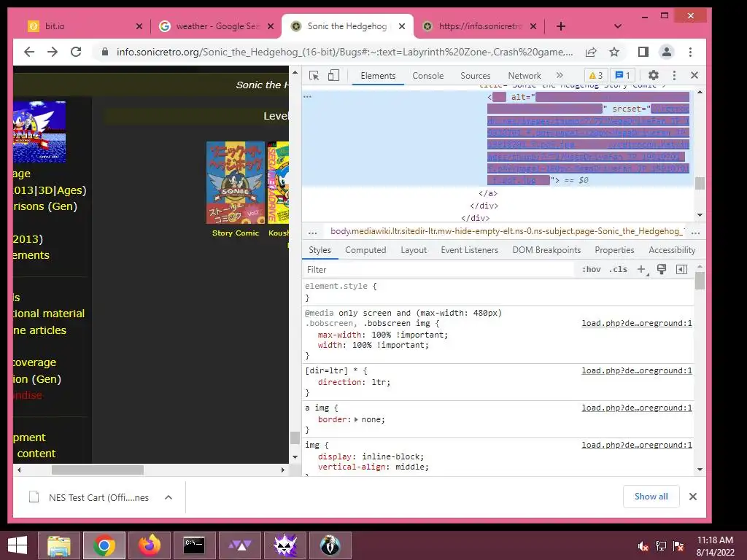Open File Explorer from taskbar

[x=59, y=545]
